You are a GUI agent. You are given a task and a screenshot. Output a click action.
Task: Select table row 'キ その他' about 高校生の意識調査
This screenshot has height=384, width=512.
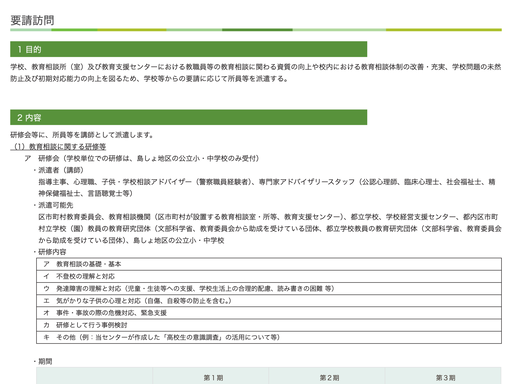point(269,337)
